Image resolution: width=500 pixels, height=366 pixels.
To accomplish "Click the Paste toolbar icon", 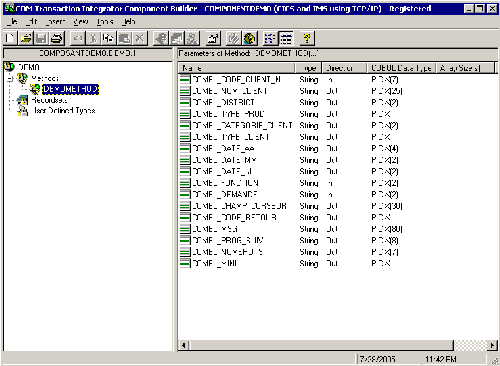I will [x=124, y=38].
